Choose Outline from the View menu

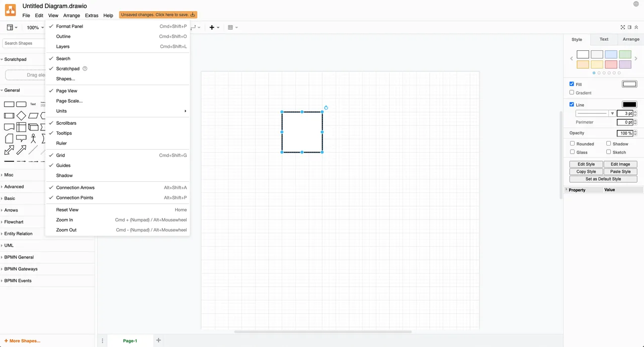(63, 36)
